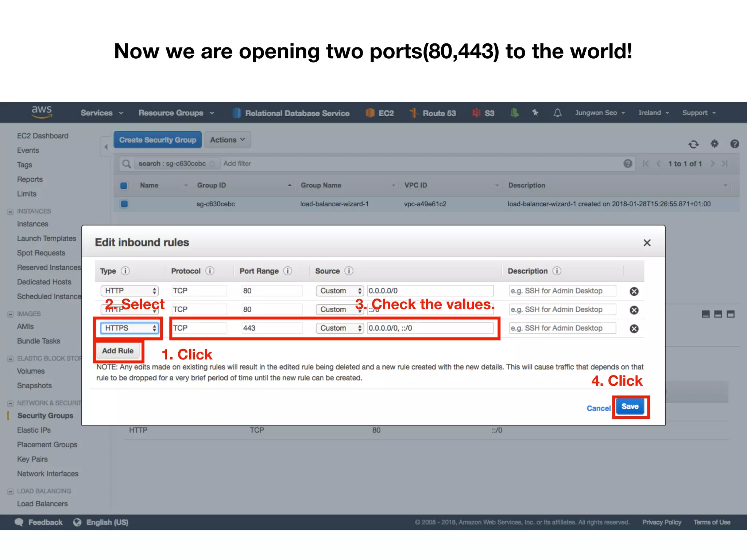Open Type dropdown of first HTTP rule
Image resolution: width=747 pixels, height=560 pixels.
129,291
